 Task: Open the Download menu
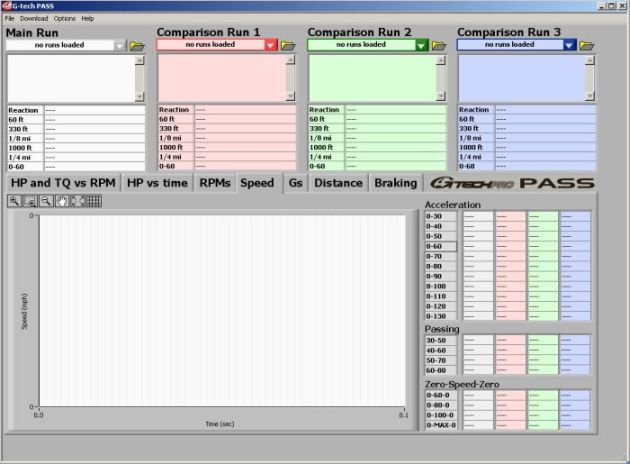tap(33, 18)
